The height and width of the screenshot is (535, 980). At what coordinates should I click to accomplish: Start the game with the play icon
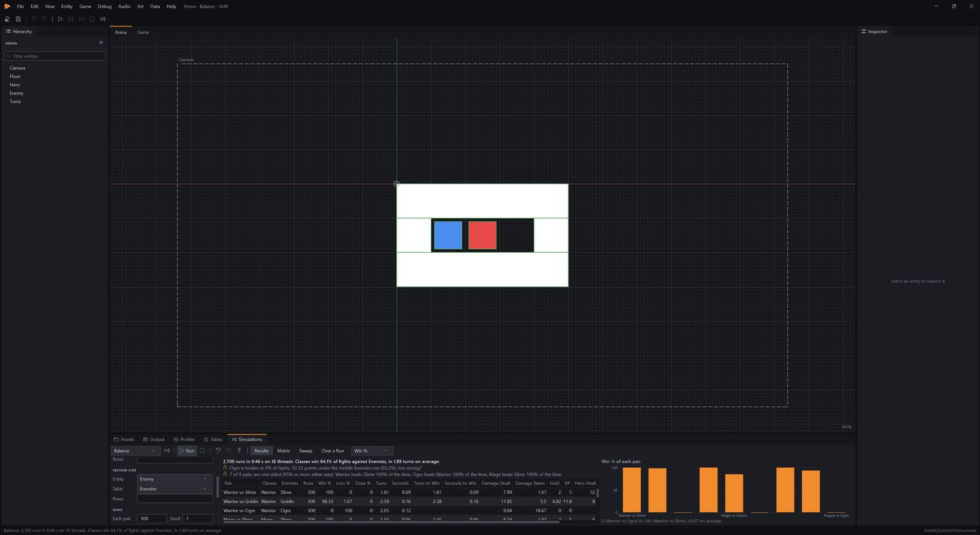click(x=60, y=19)
